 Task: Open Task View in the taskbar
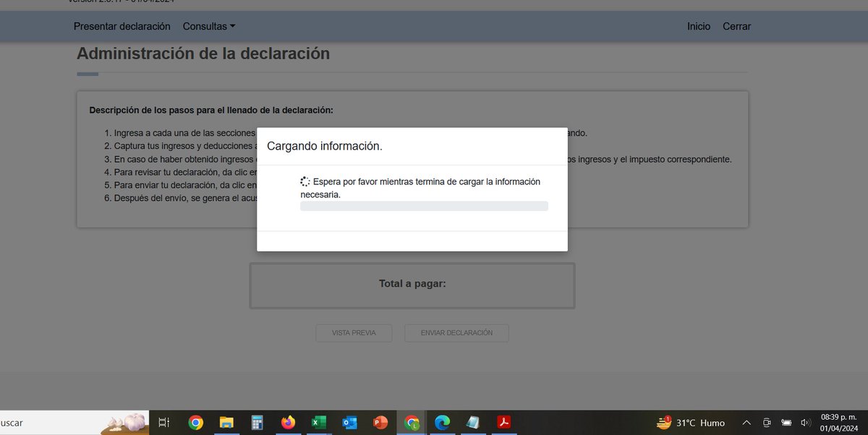pos(164,423)
